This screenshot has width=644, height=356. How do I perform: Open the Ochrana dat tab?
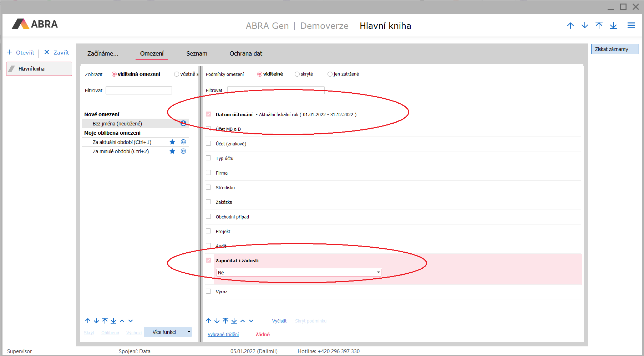coord(245,53)
